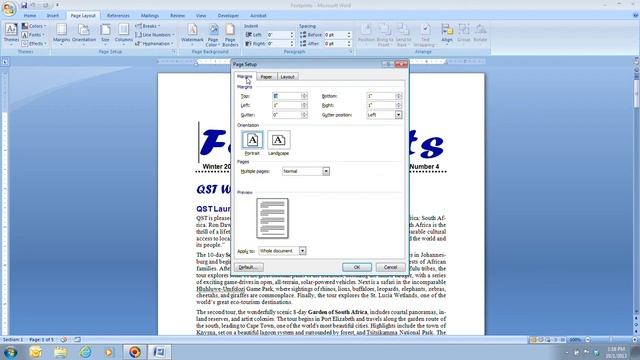Open the Office button menu
Image resolution: width=640 pixels, height=360 pixels.
coord(9,8)
